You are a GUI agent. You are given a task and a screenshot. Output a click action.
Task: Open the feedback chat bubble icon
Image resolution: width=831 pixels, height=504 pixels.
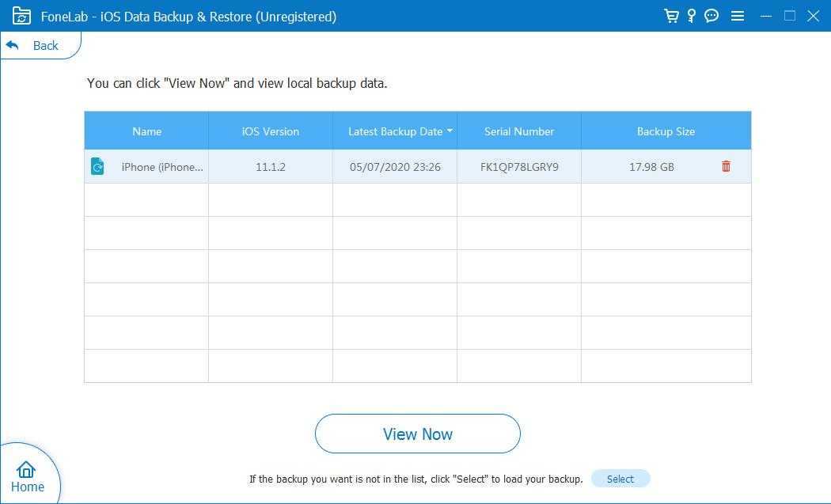(x=711, y=16)
